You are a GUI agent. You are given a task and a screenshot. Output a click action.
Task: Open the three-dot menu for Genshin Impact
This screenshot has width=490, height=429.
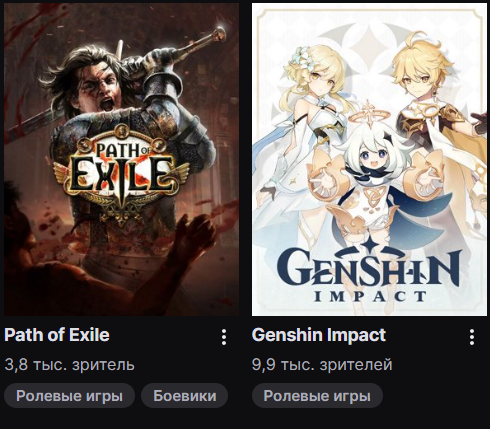click(x=472, y=337)
